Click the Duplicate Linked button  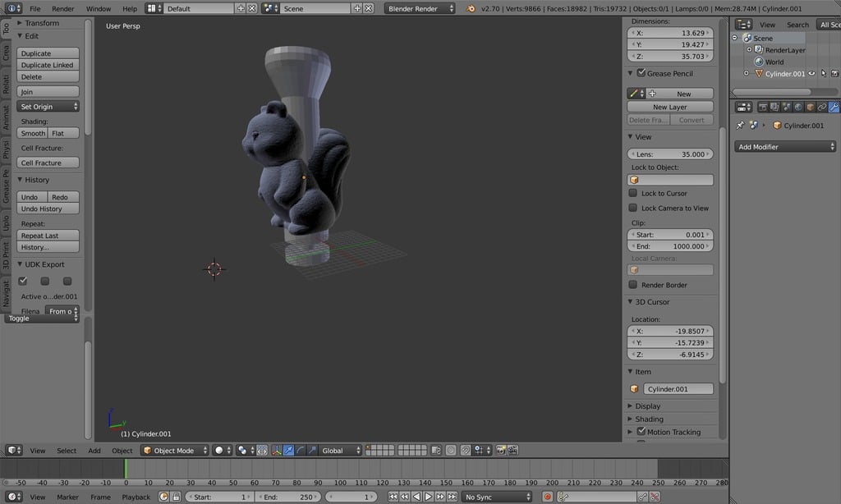point(48,65)
